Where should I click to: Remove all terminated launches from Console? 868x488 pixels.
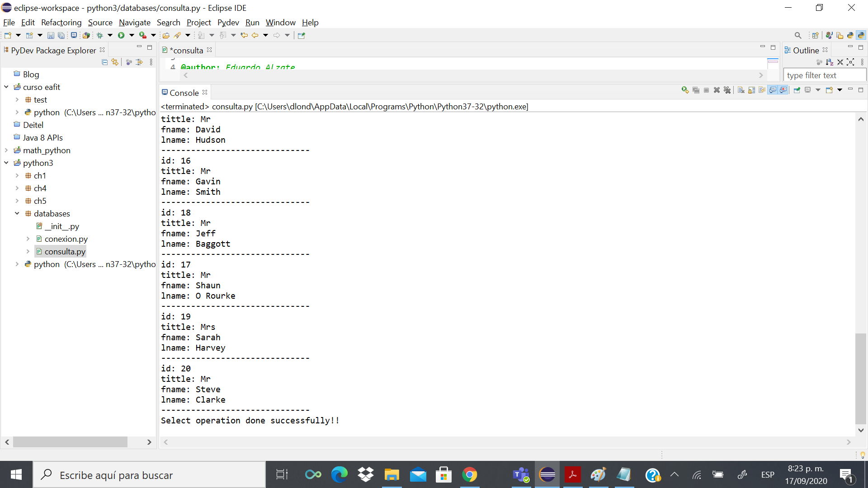click(x=727, y=90)
